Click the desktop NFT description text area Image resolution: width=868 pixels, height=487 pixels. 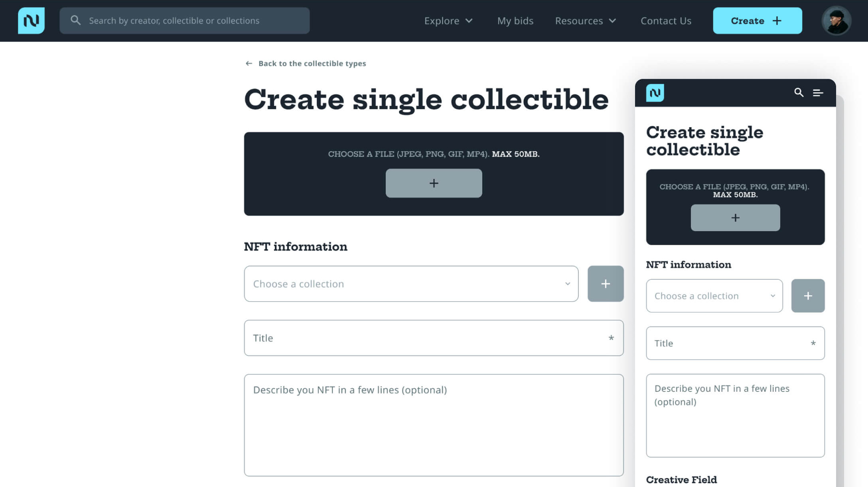[433, 425]
